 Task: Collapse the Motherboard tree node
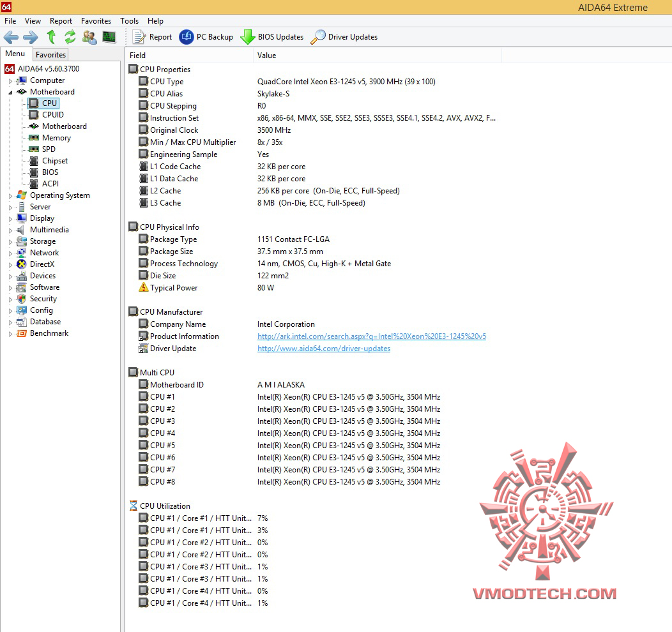[x=10, y=93]
